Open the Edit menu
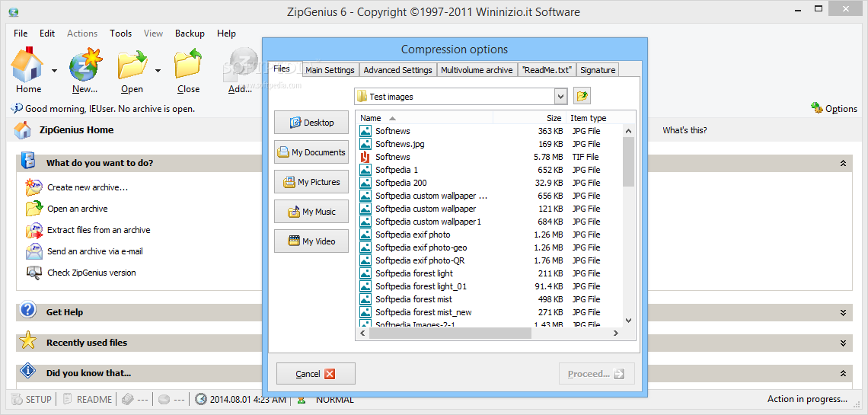 click(x=47, y=34)
